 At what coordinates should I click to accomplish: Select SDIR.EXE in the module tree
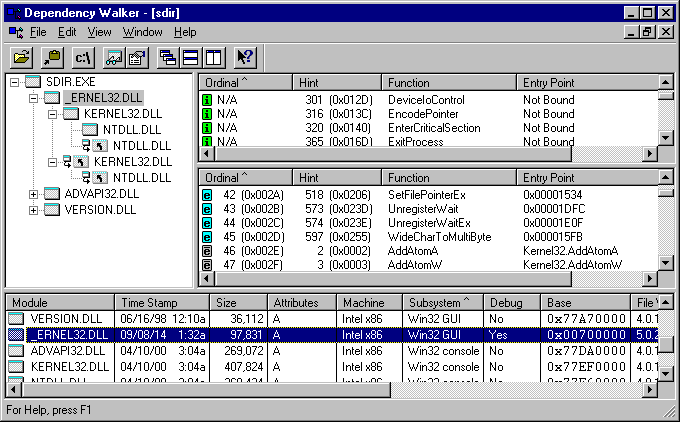click(x=70, y=82)
